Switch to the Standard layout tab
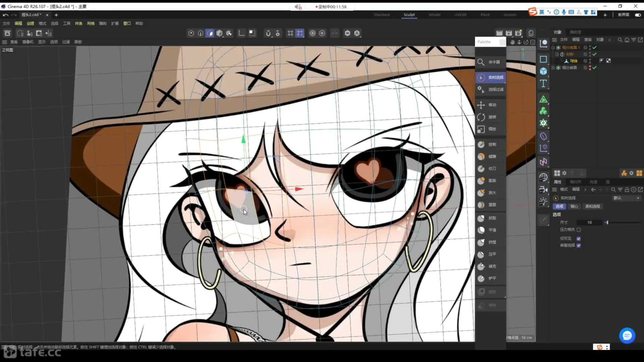644x362 pixels. (x=382, y=15)
